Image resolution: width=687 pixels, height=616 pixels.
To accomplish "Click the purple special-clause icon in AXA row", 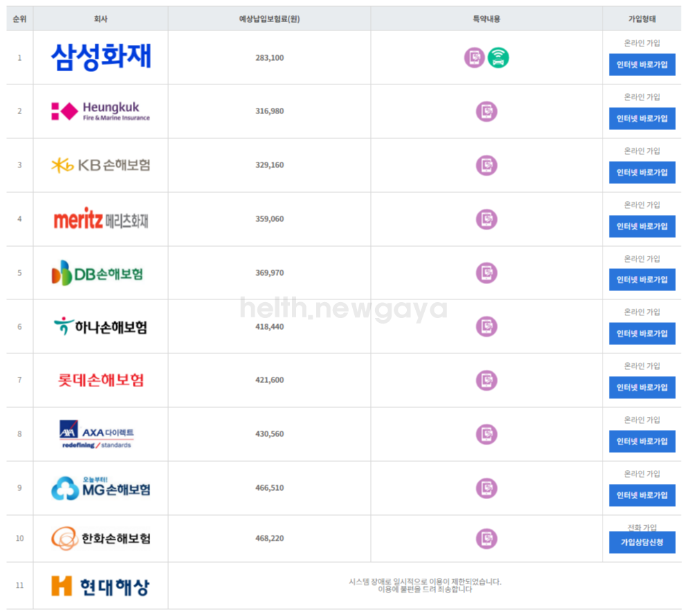I will (486, 434).
